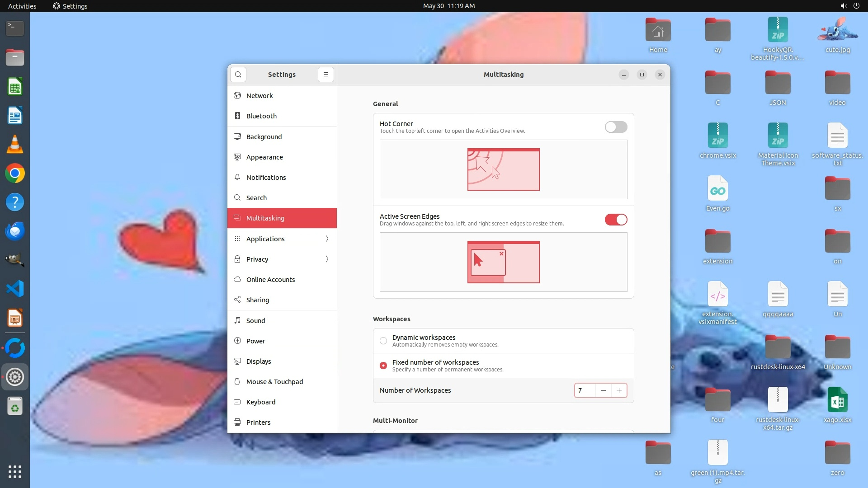
Task: Increase number of workspaces with plus
Action: coord(619,390)
